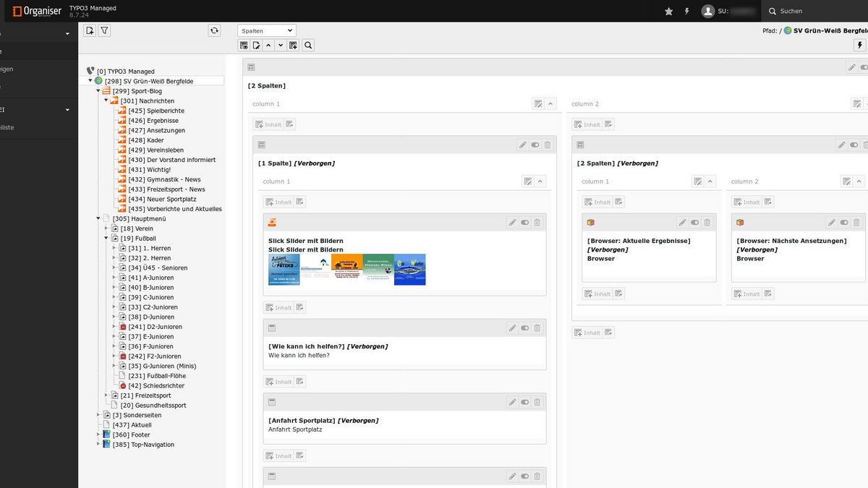This screenshot has width=868, height=488.
Task: Click the Pietzke sponsor thumbnail in slider
Action: coord(284,270)
